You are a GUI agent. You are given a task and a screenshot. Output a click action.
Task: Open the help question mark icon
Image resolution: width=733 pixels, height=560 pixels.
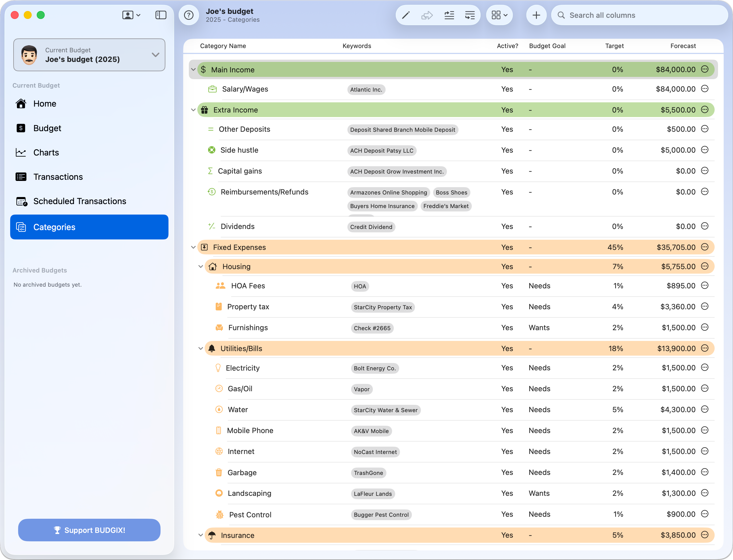[x=189, y=15]
